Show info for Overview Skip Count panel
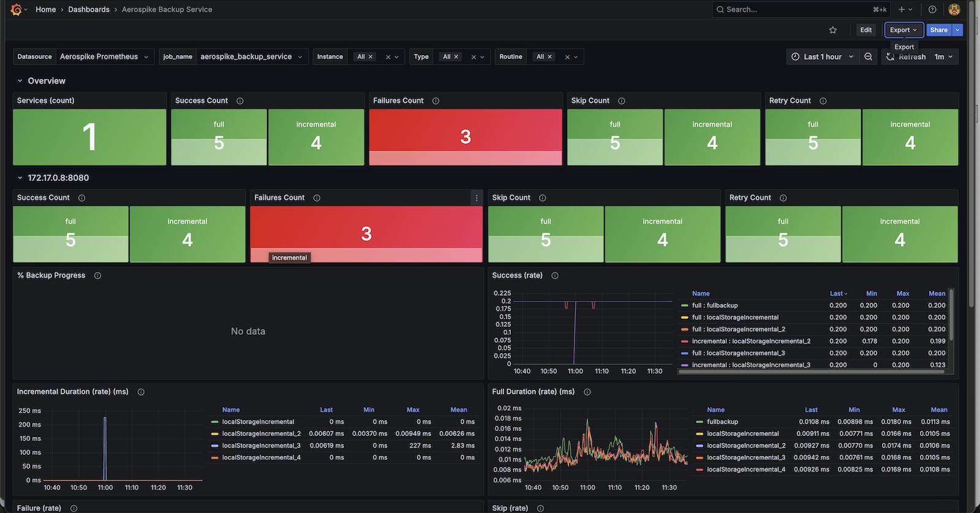Viewport: 980px width, 513px height. click(622, 101)
